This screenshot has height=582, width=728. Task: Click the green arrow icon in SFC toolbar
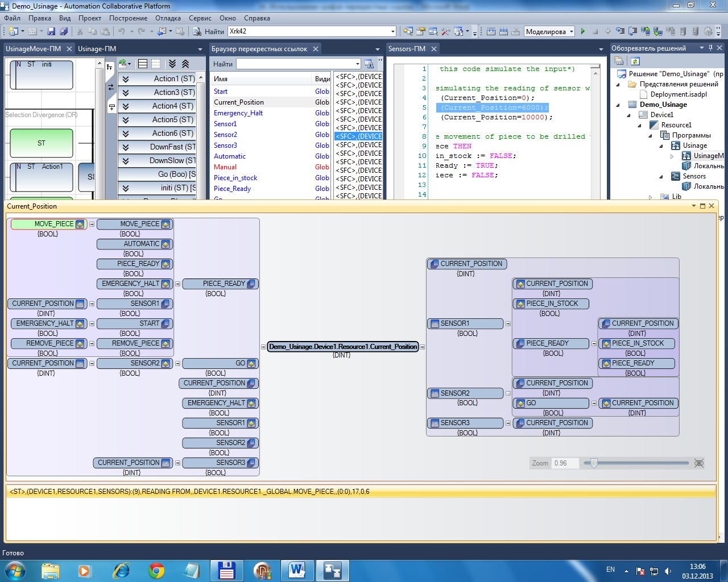(123, 64)
